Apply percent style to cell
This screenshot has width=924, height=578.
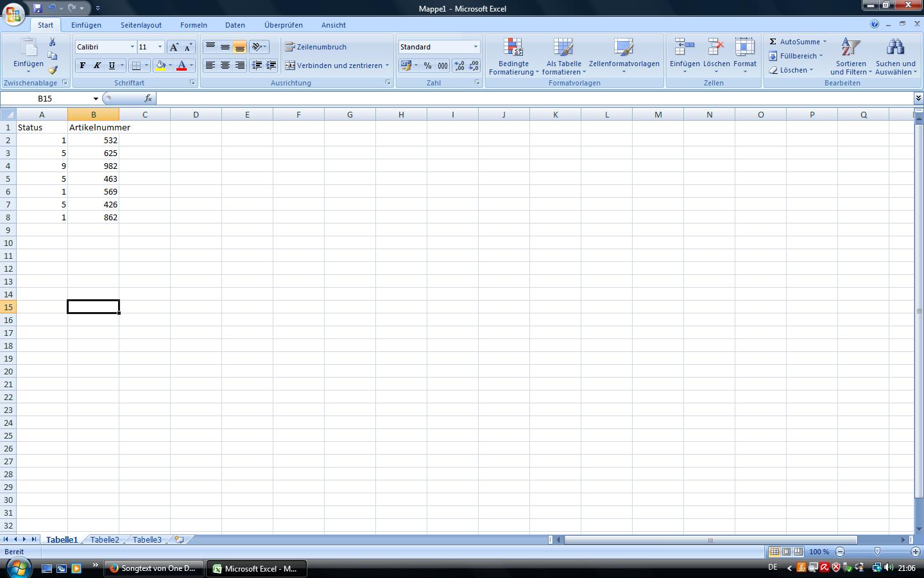tap(427, 66)
